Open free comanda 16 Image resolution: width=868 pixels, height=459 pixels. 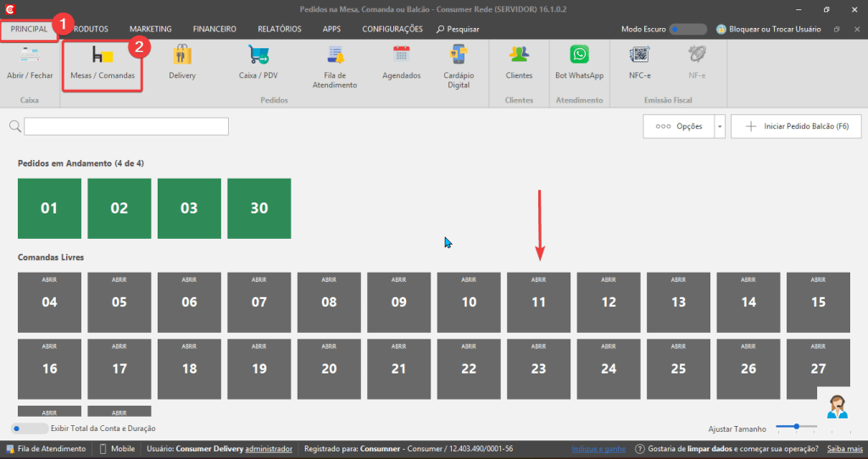[x=49, y=369]
